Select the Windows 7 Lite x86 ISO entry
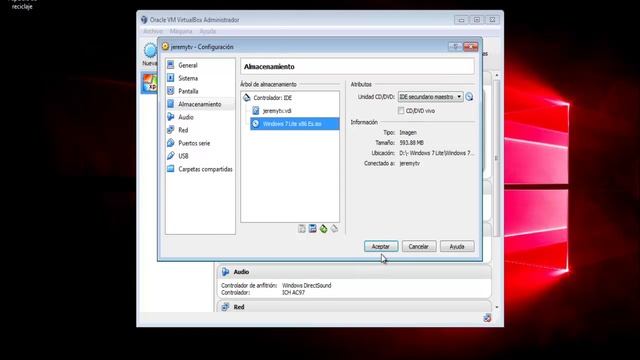Viewport: 640px width, 360px height. [294, 124]
